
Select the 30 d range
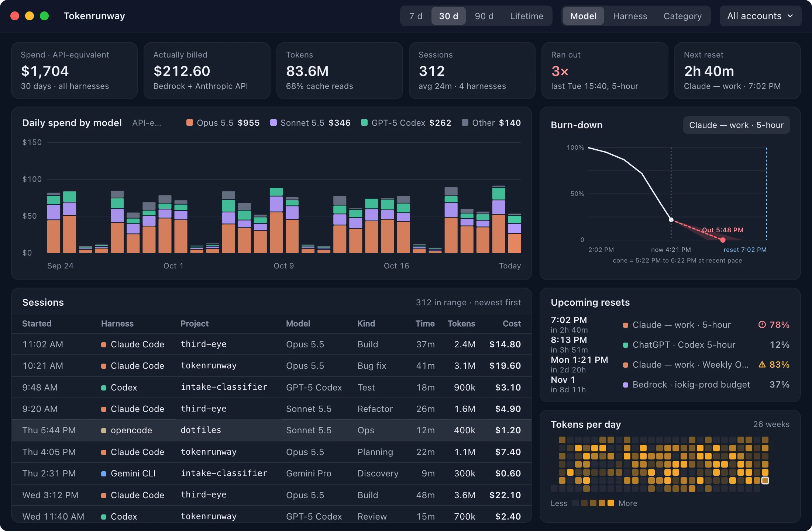coord(448,16)
